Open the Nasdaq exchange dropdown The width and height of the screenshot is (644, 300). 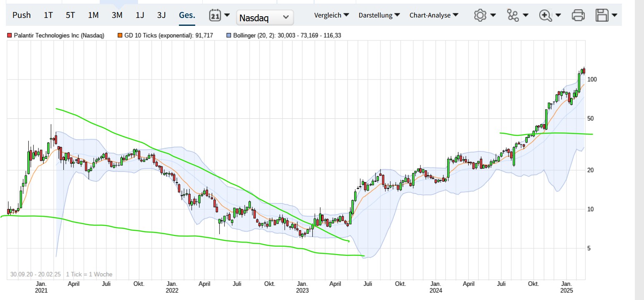coord(265,17)
